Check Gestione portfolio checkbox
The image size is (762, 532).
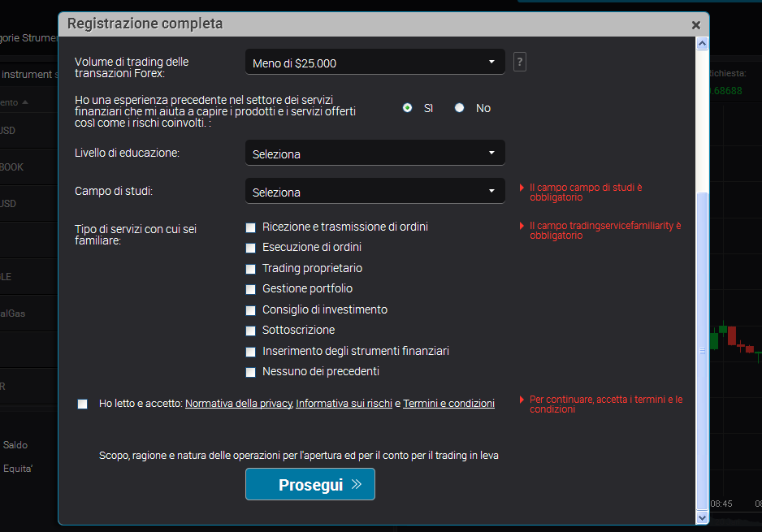[x=251, y=289]
